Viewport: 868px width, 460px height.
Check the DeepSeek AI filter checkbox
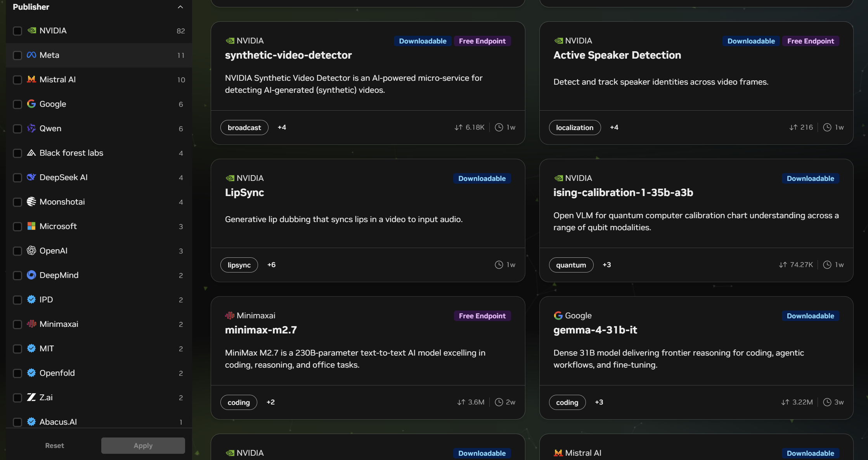17,177
